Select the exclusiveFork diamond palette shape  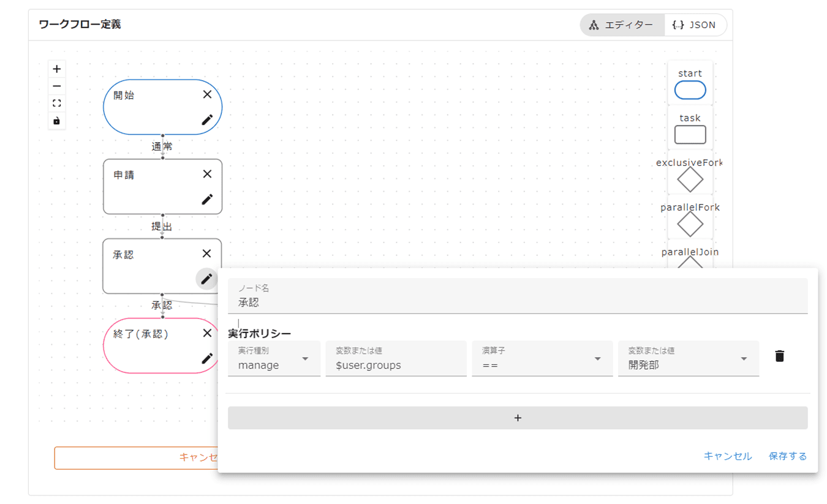point(690,180)
